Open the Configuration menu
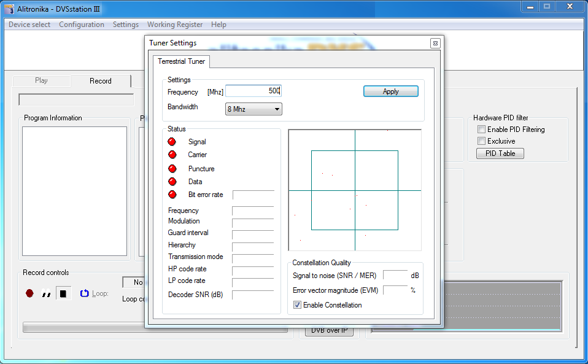Screen dimensions: 588x364 point(82,25)
